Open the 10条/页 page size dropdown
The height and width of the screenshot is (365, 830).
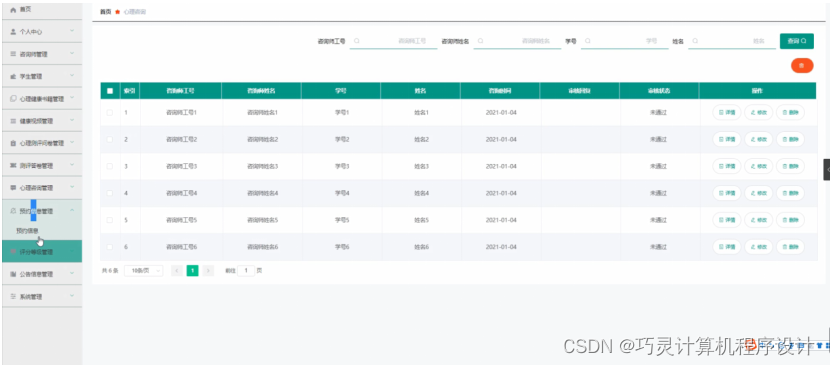coord(143,271)
